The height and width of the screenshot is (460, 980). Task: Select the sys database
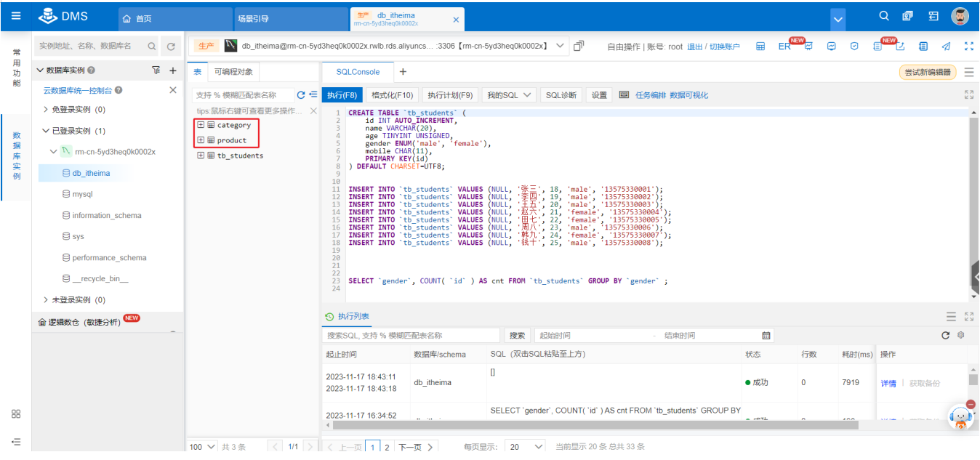[78, 236]
